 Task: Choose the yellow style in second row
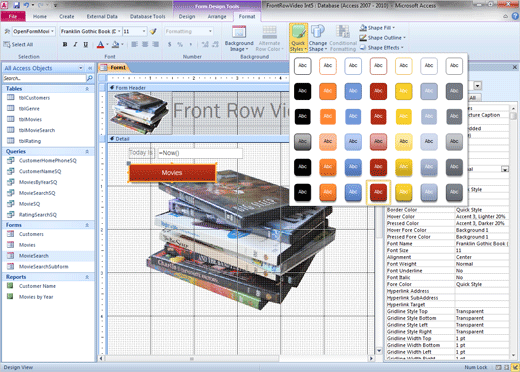click(404, 91)
